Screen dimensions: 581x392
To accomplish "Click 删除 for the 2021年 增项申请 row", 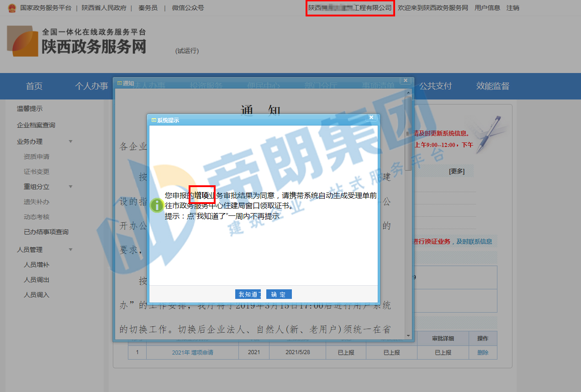I will [483, 353].
